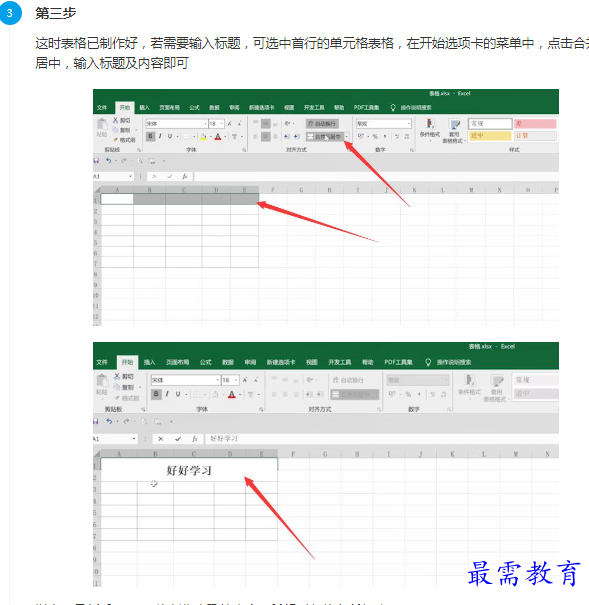Toggle Bold in first Excel screenshot

tap(150, 136)
